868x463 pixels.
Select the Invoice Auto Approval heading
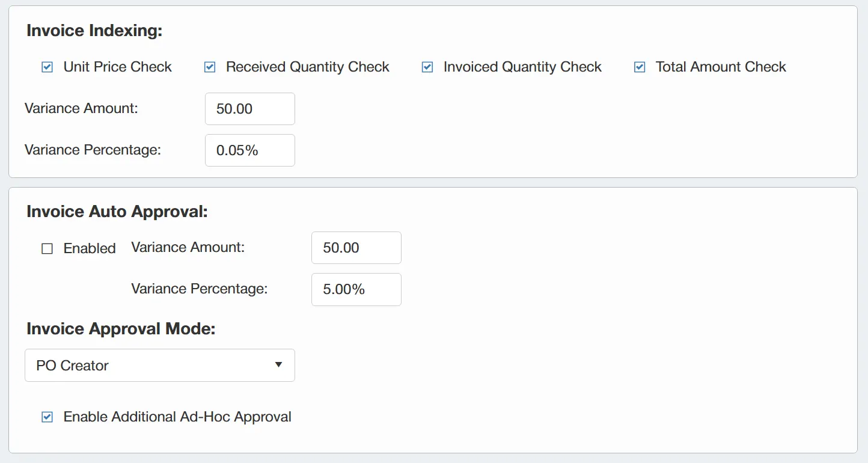117,212
